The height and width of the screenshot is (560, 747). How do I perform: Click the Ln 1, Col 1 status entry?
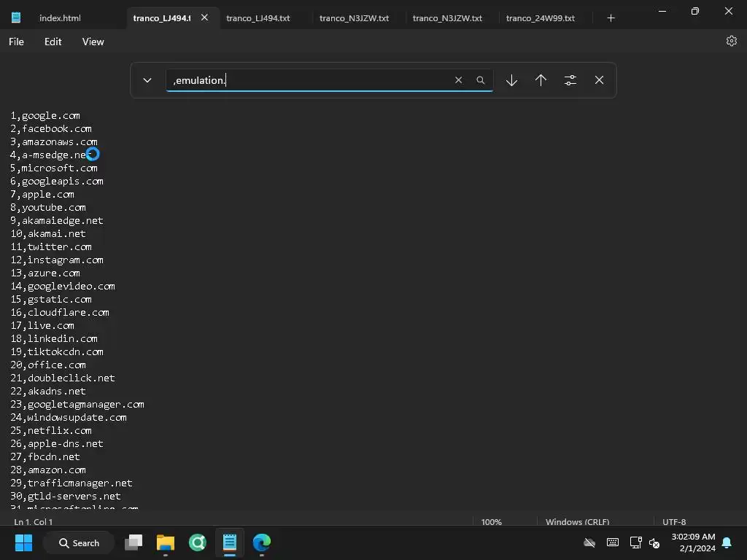[x=34, y=522]
